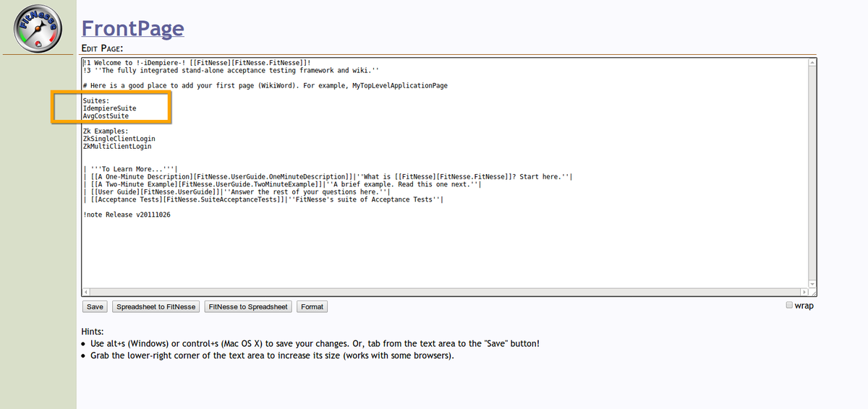Enable the wrap checkbox
868x409 pixels.
tap(790, 306)
